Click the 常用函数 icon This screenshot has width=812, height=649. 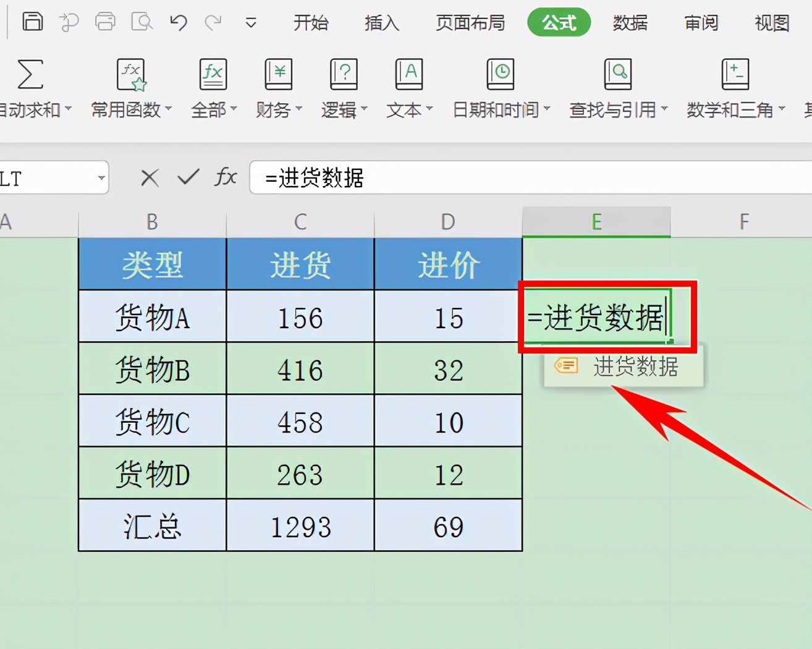131,74
